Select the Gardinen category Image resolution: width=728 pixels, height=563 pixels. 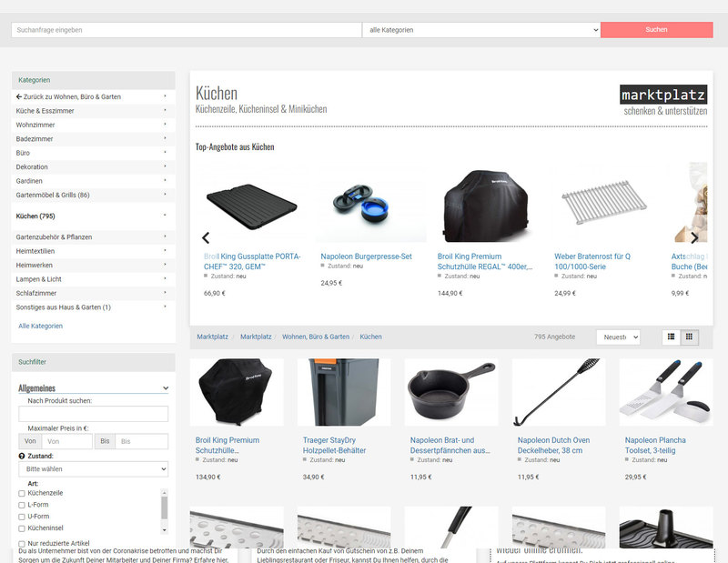coord(29,181)
